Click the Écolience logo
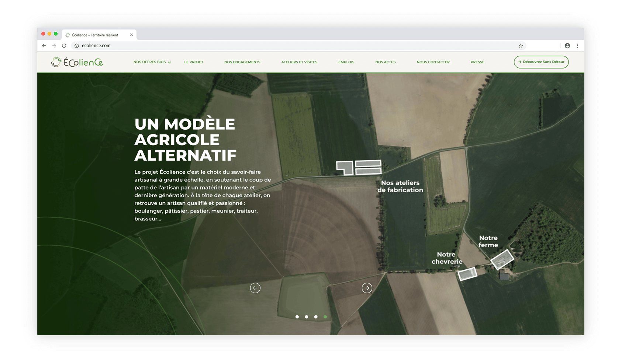Image resolution: width=622 pixels, height=364 pixels. (x=77, y=62)
